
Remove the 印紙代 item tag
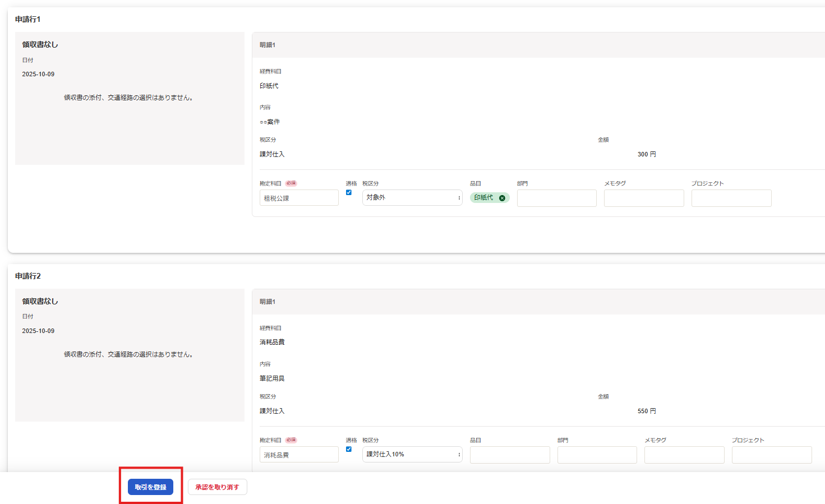coord(502,198)
